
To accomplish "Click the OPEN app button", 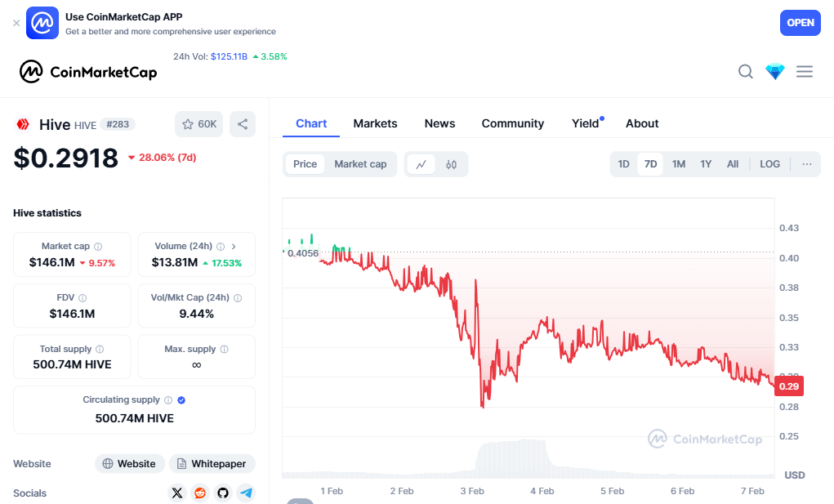I will [800, 23].
